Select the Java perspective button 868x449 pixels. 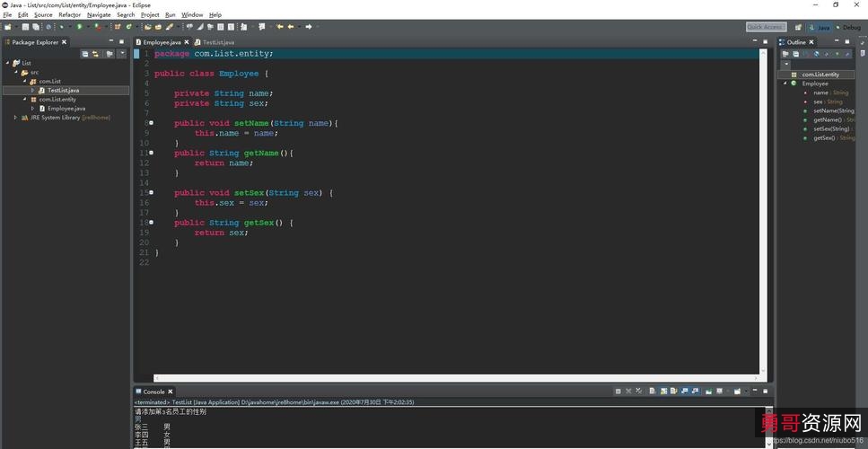pos(819,27)
